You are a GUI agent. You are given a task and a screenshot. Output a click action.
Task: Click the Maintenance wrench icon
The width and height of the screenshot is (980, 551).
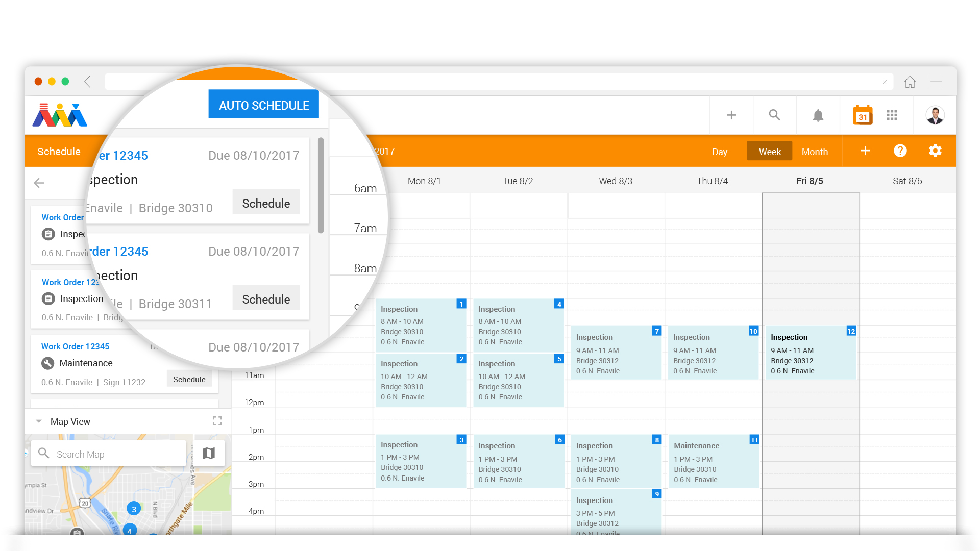click(47, 363)
